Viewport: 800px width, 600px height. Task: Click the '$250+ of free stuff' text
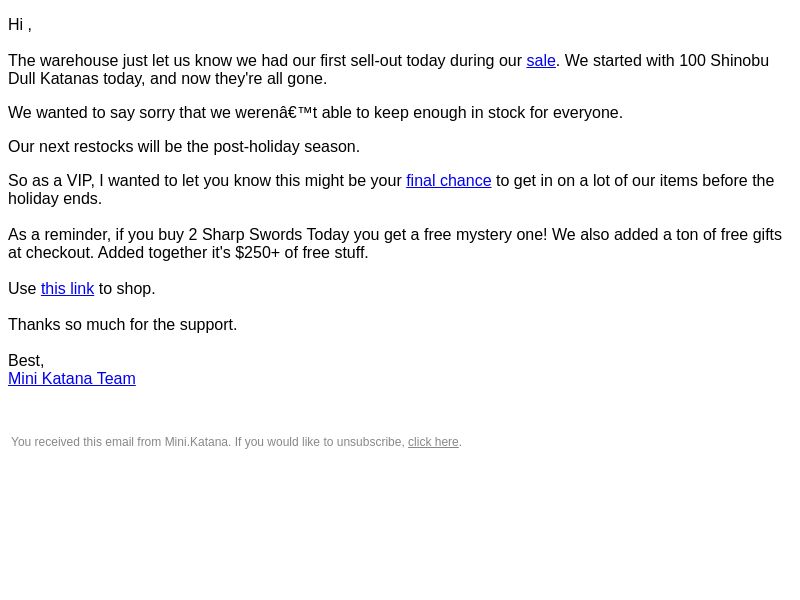[x=302, y=253]
